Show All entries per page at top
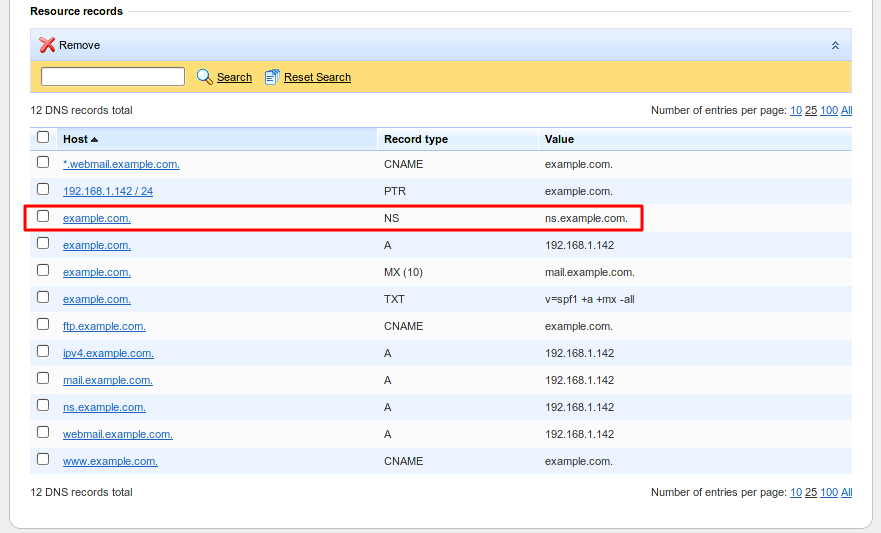This screenshot has height=533, width=881. coord(846,110)
